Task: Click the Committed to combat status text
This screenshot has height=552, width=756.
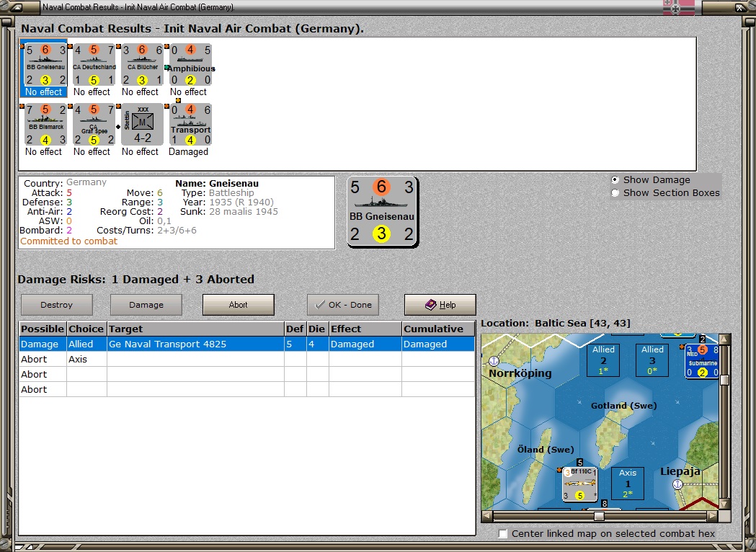Action: [69, 241]
